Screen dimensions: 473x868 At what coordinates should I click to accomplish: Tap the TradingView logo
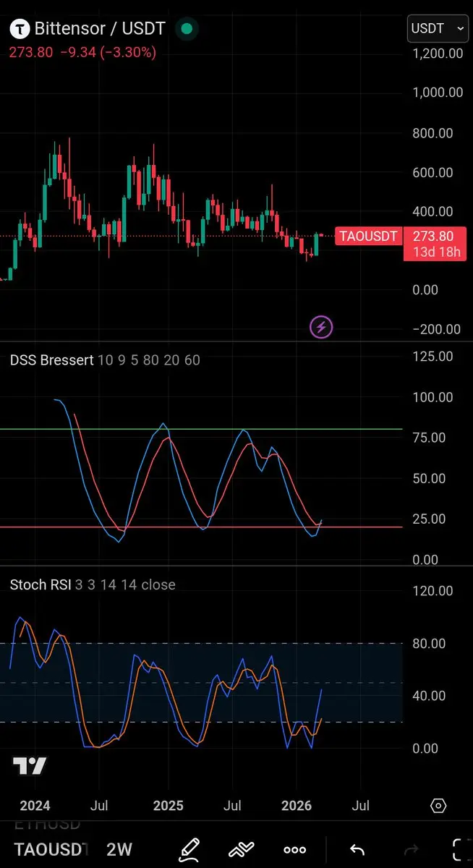pyautogui.click(x=30, y=766)
